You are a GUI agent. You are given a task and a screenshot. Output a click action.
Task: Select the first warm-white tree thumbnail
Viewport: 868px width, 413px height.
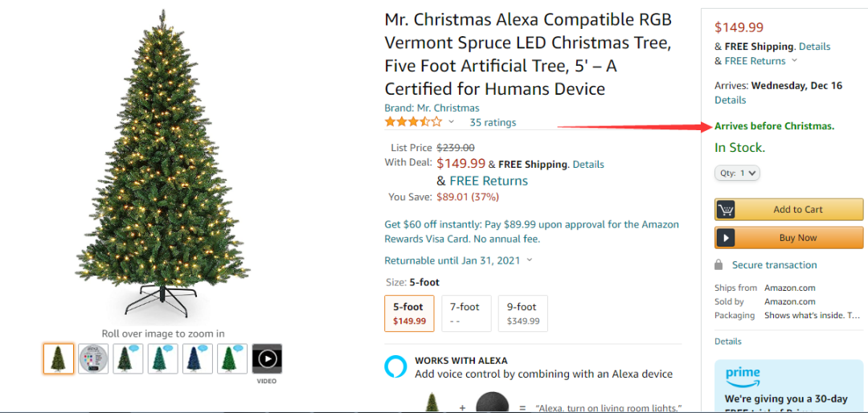point(59,358)
